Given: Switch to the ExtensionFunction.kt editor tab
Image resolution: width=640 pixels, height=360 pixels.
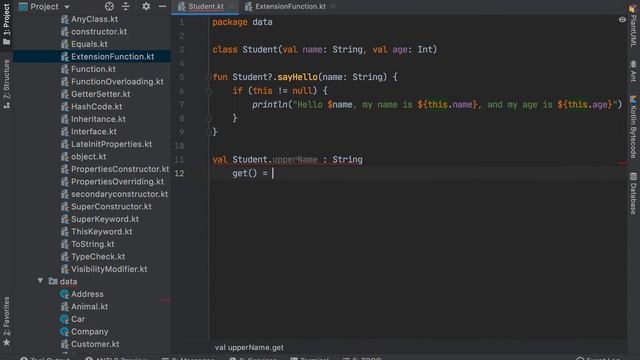Looking at the screenshot, I should coord(290,7).
